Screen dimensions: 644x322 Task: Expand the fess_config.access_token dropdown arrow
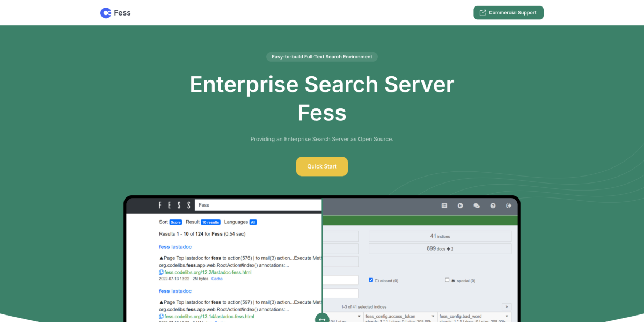[433, 316]
